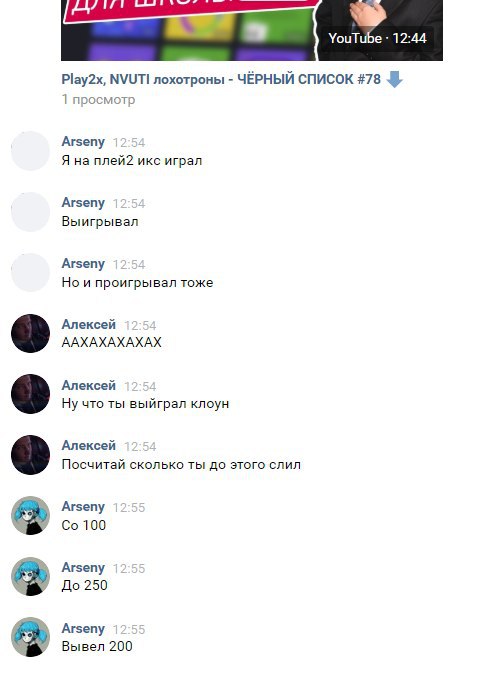The width and height of the screenshot is (499, 678).
Task: Open Arseny's blue-haired avatar beside 'До 250'
Action: pyautogui.click(x=30, y=576)
